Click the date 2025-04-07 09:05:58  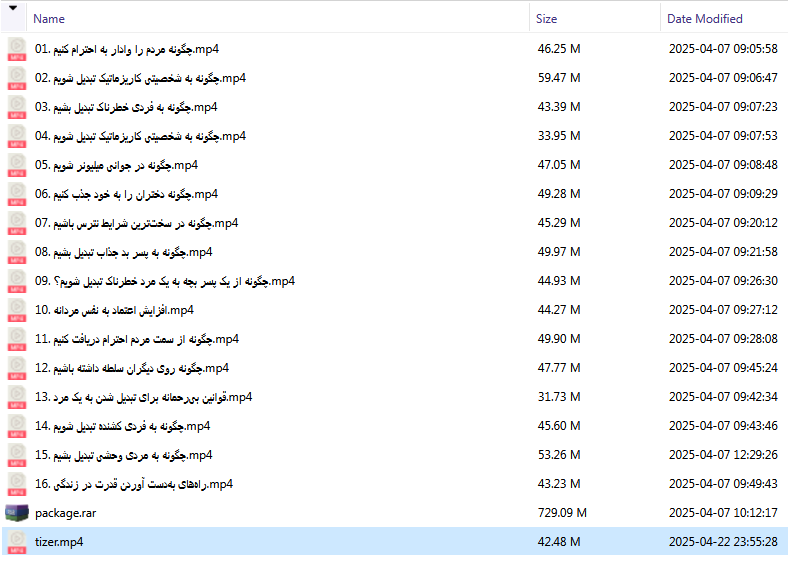point(723,49)
